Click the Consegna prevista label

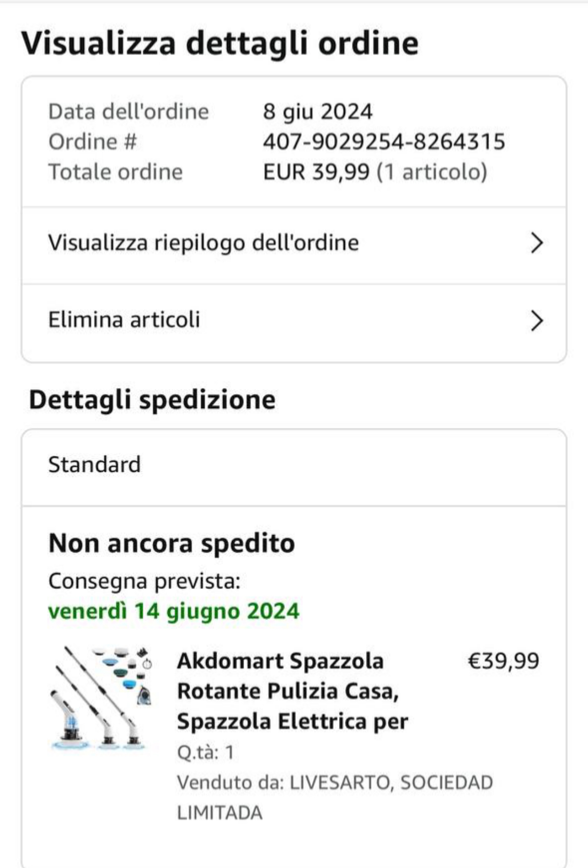144,581
